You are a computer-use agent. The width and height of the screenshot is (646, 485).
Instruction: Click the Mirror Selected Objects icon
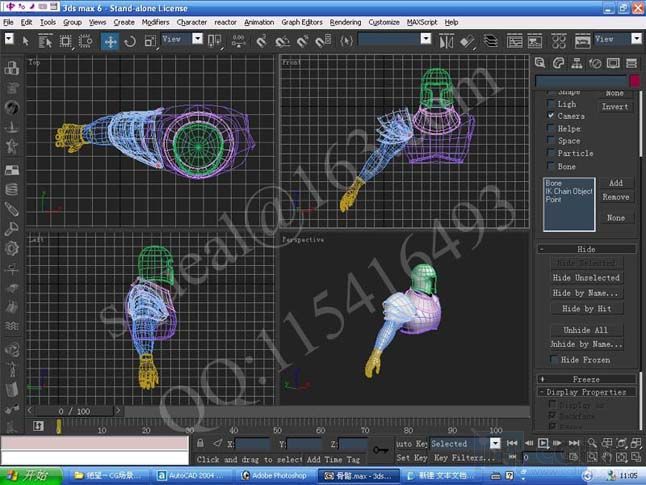coord(446,41)
